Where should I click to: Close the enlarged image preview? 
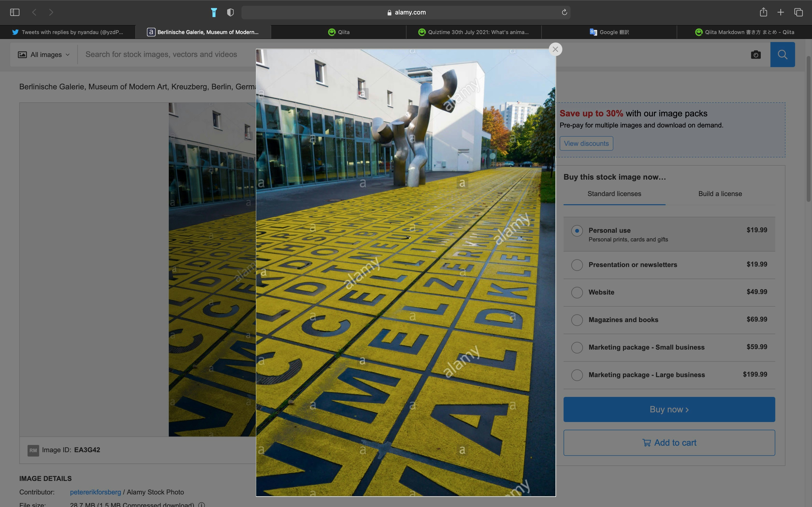click(555, 49)
